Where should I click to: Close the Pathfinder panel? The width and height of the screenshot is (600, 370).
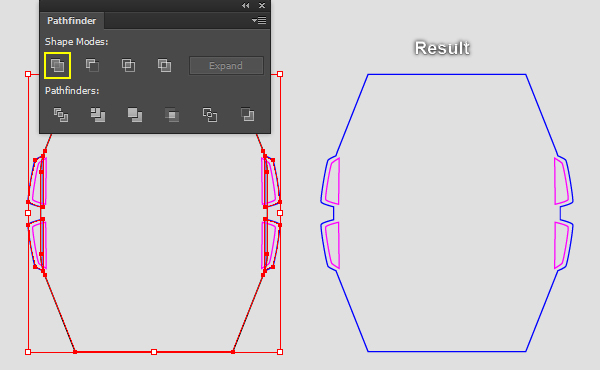coord(262,5)
